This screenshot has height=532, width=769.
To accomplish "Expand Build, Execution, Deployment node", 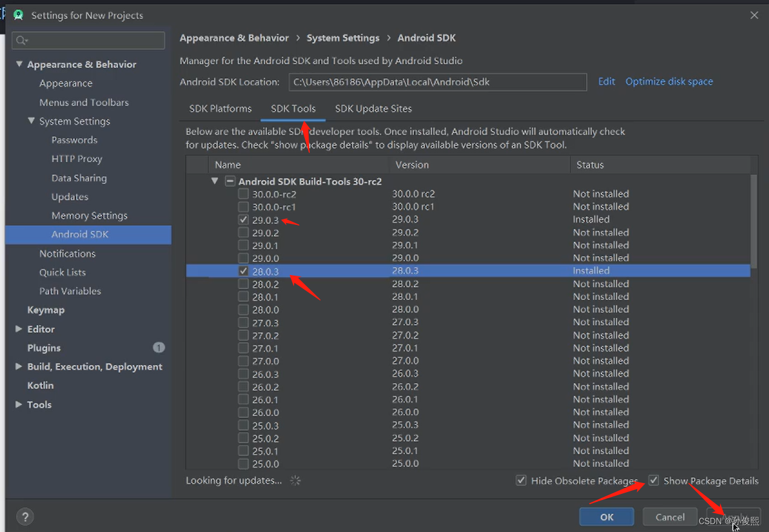I will [x=19, y=366].
